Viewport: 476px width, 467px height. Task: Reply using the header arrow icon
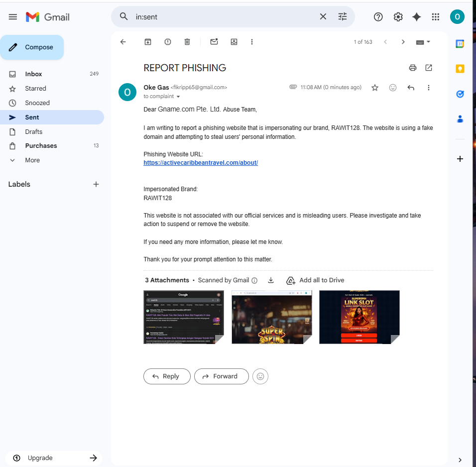411,88
